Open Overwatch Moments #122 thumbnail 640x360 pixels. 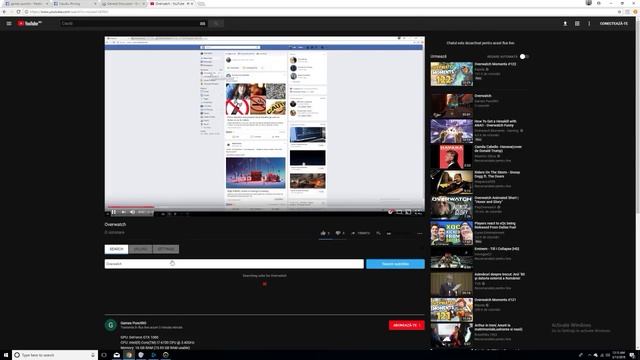click(x=451, y=74)
